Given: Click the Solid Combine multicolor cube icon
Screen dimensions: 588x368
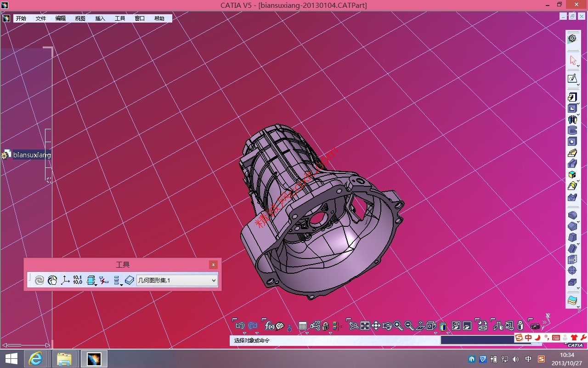Looking at the screenshot, I should [x=572, y=175].
